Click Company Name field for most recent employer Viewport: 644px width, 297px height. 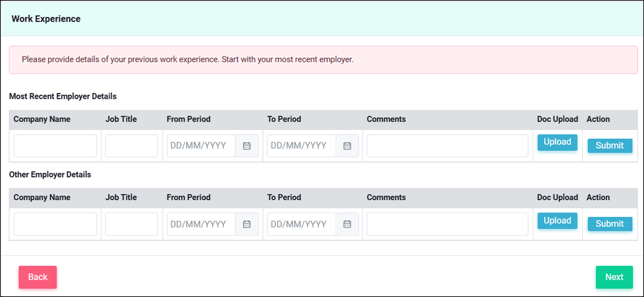(55, 146)
